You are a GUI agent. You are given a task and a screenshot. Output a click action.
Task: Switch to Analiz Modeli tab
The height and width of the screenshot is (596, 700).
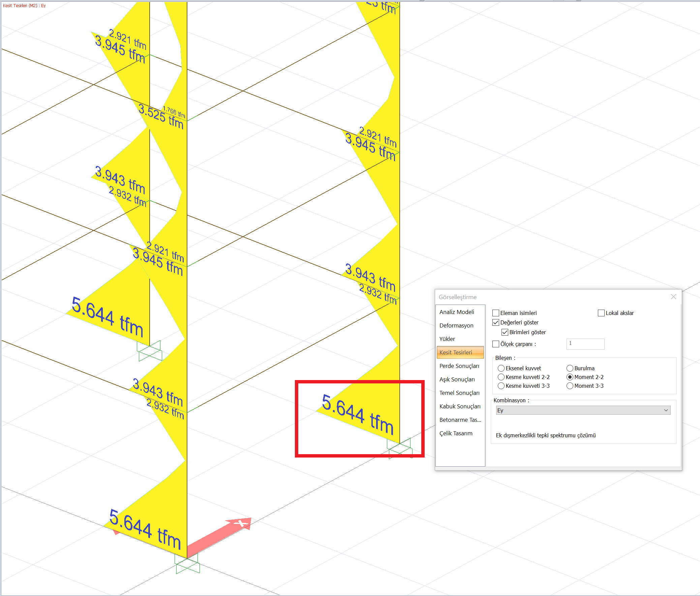click(457, 312)
